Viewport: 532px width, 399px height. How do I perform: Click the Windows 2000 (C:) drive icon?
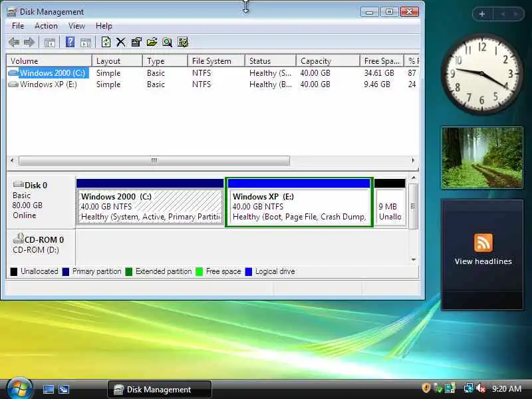point(13,73)
